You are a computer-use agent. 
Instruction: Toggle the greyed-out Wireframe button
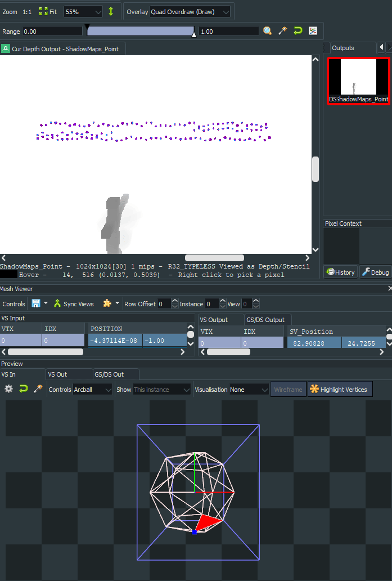289,389
